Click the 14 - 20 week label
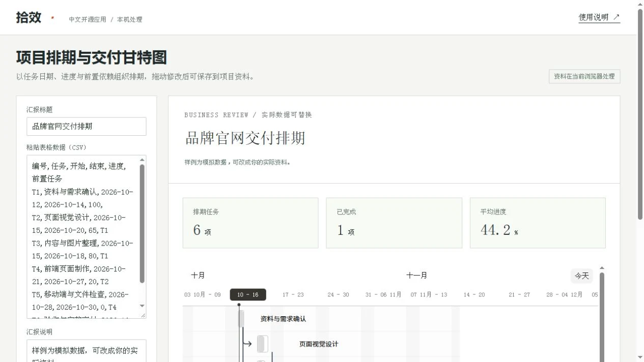Viewport: 644px width, 362px height. (474, 295)
